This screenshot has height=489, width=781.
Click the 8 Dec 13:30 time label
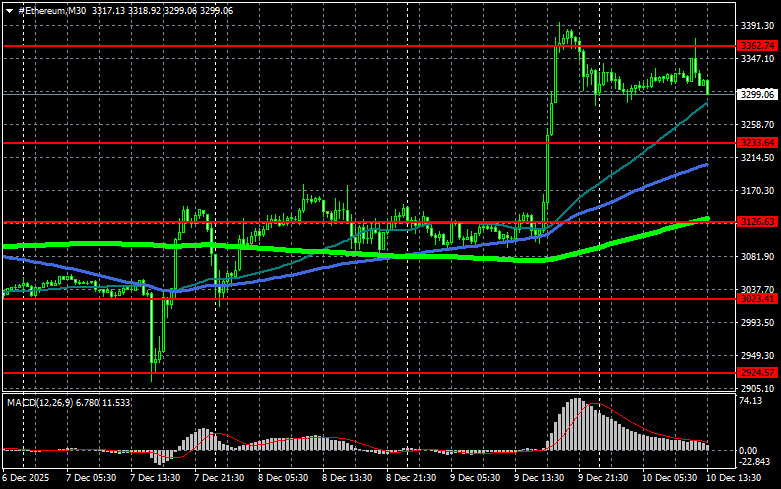[347, 478]
